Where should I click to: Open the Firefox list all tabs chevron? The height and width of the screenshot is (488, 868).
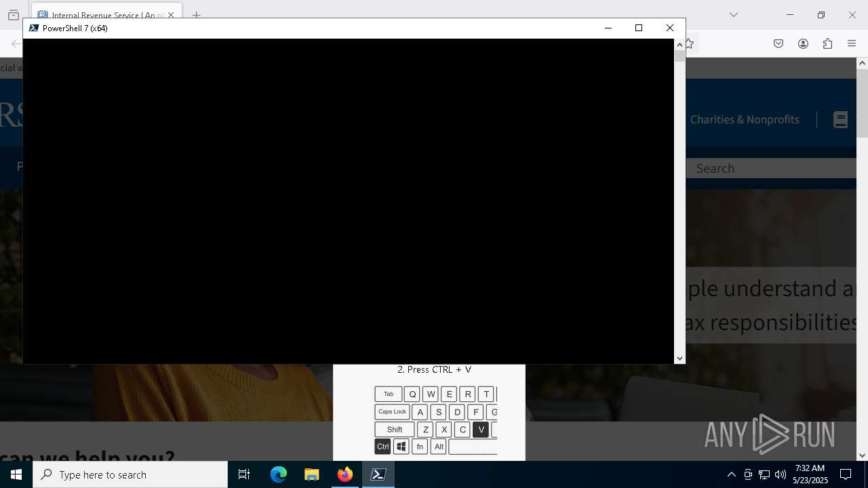tap(734, 15)
